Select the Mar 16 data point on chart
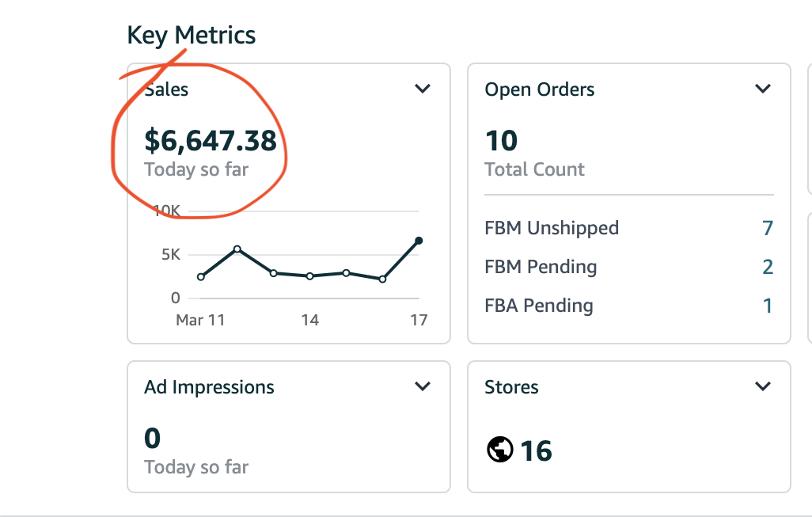 coord(382,279)
